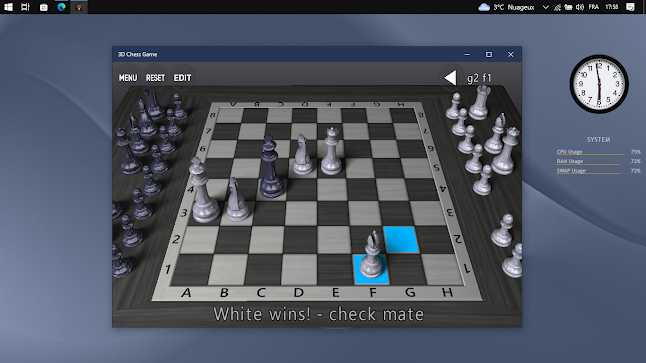Undo last move with the white back arrow
646x363 pixels.
click(450, 77)
